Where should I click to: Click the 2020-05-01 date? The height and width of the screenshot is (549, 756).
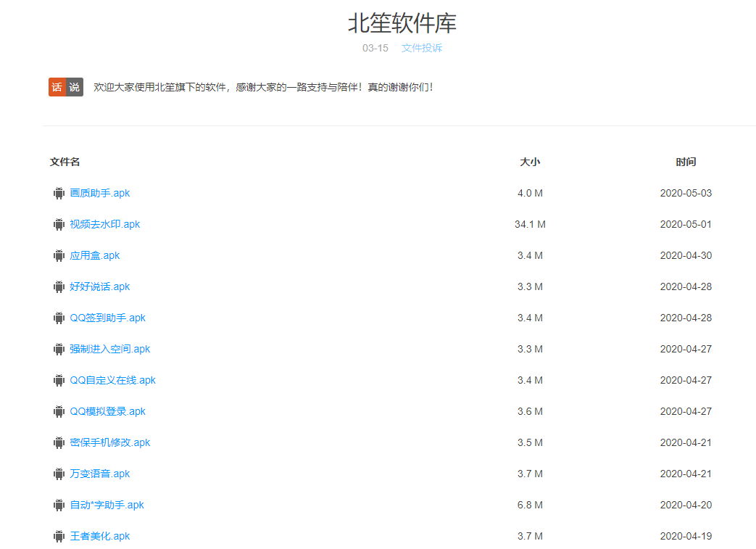(686, 224)
